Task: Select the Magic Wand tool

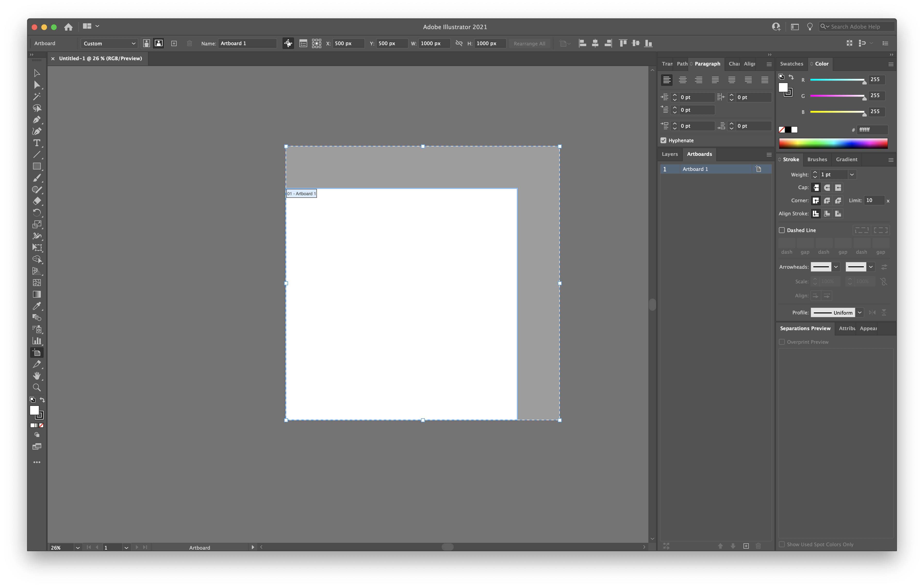Action: click(37, 96)
